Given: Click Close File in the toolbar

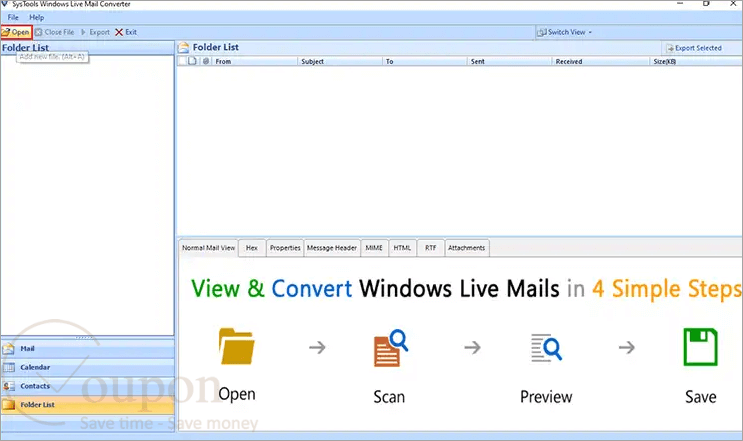Looking at the screenshot, I should (54, 32).
